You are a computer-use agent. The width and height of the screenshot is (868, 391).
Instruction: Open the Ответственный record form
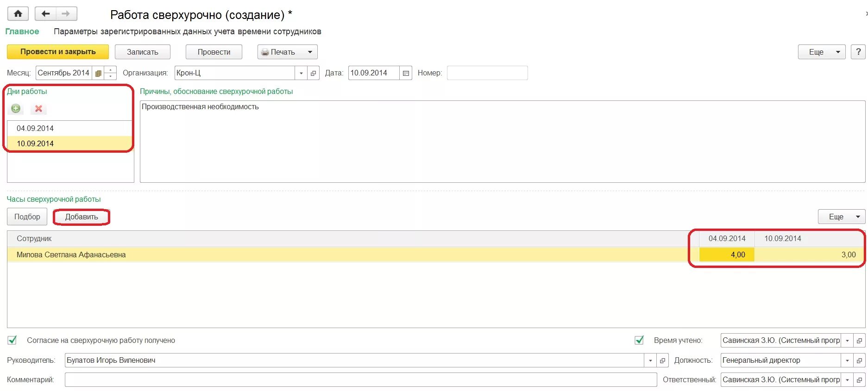pyautogui.click(x=859, y=380)
